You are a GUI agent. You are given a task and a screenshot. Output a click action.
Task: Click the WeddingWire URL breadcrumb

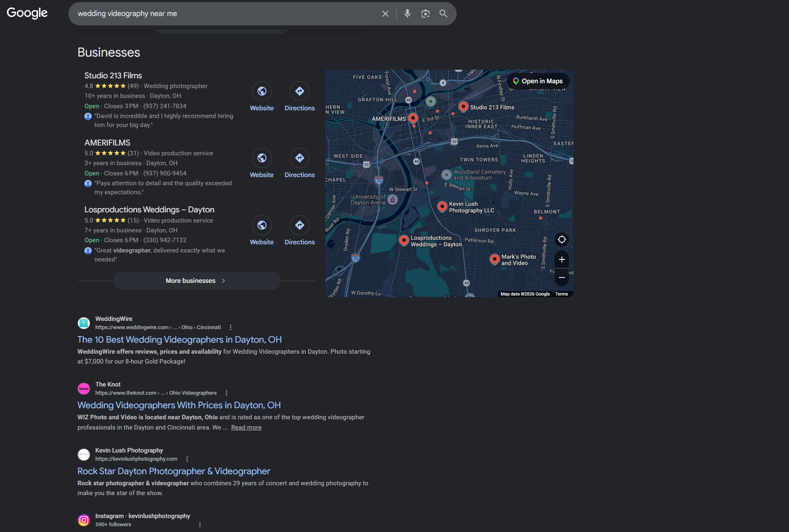click(158, 327)
